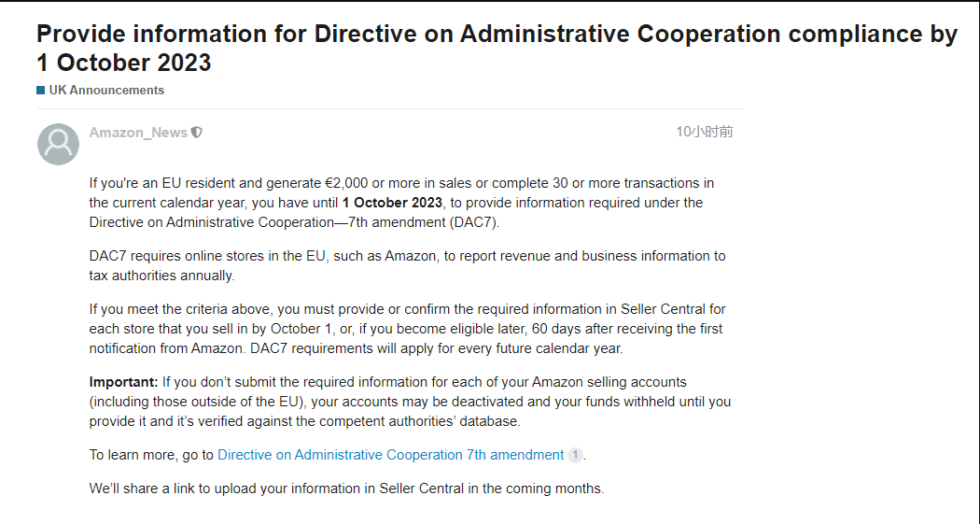The image size is (980, 524).
Task: Open Directive on Administrative Cooperation 7th amendment link
Action: tap(391, 455)
